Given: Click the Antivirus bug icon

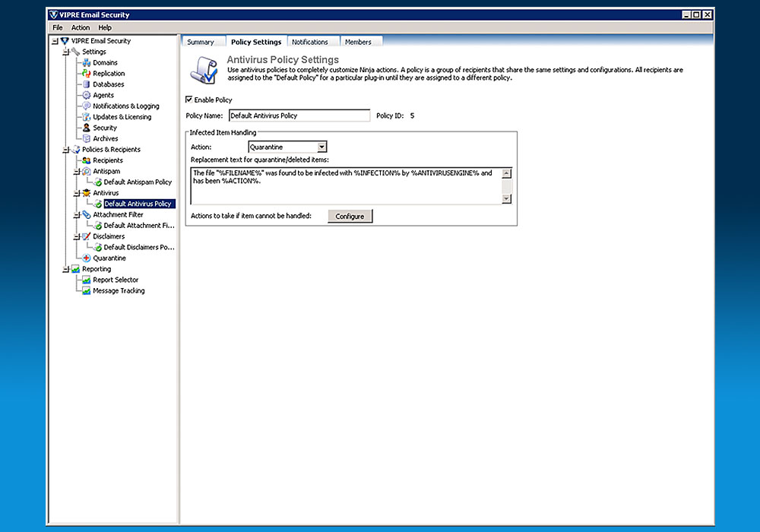Looking at the screenshot, I should [x=87, y=193].
